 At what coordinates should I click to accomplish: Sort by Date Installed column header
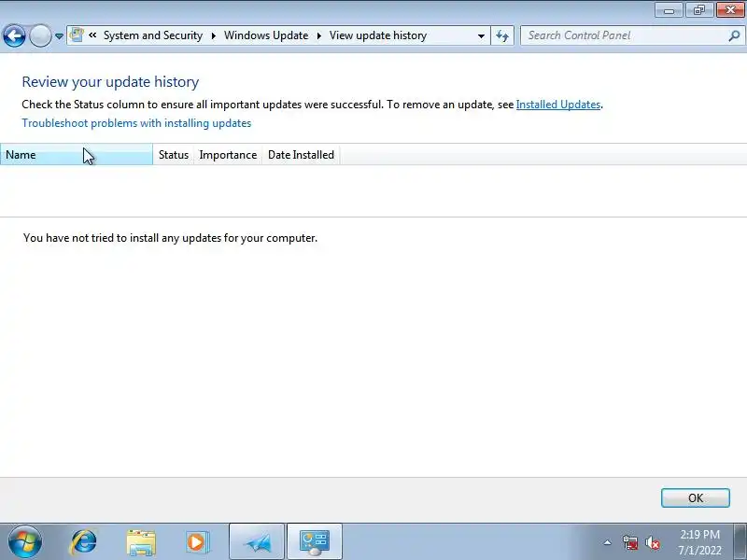click(301, 155)
